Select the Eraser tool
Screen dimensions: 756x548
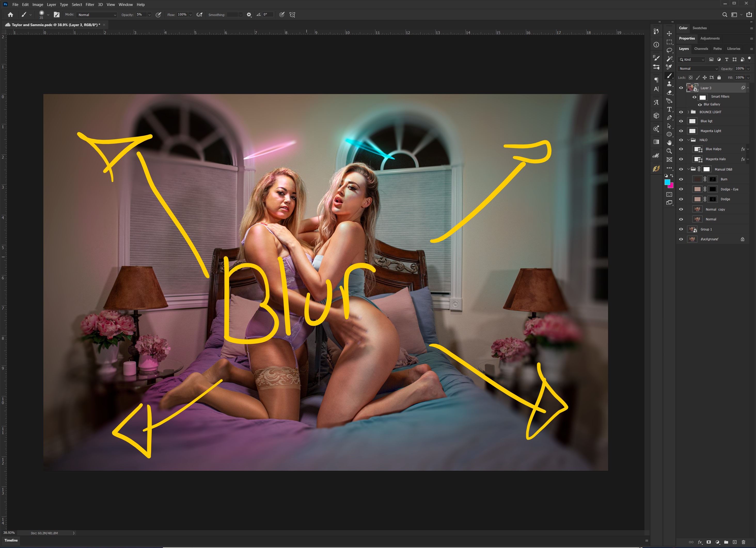click(x=669, y=92)
